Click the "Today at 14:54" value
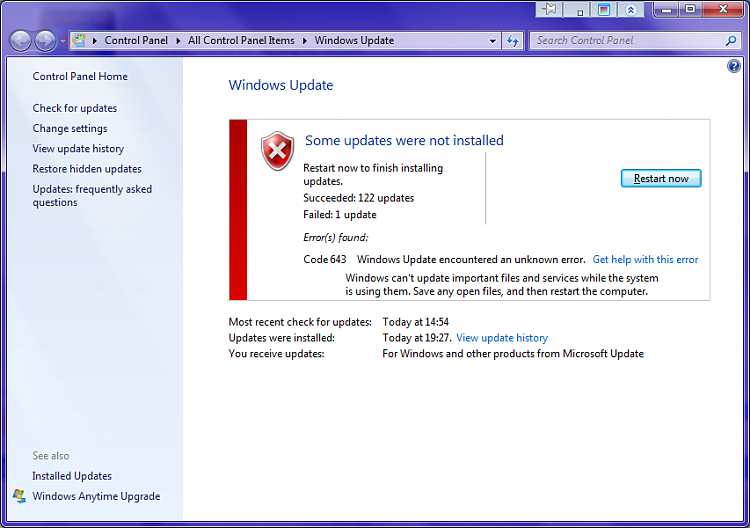This screenshot has width=750, height=528. click(x=415, y=322)
